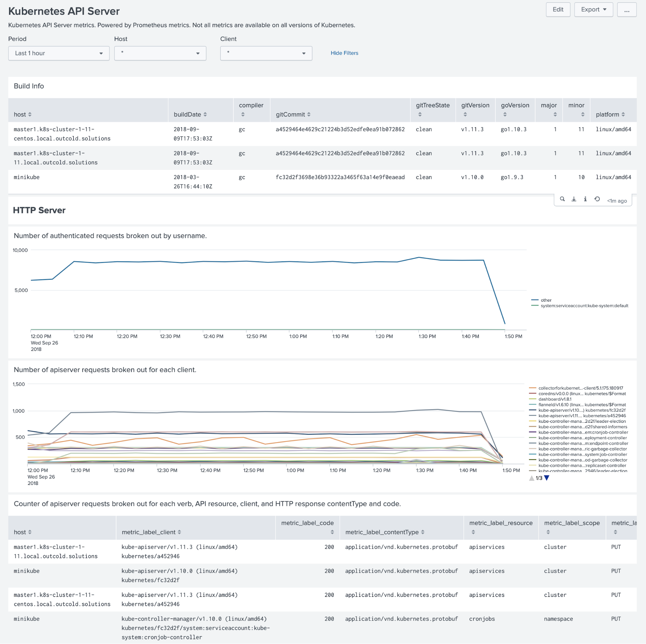Sort requests table by host column
Image resolution: width=646 pixels, height=644 pixels.
click(23, 532)
